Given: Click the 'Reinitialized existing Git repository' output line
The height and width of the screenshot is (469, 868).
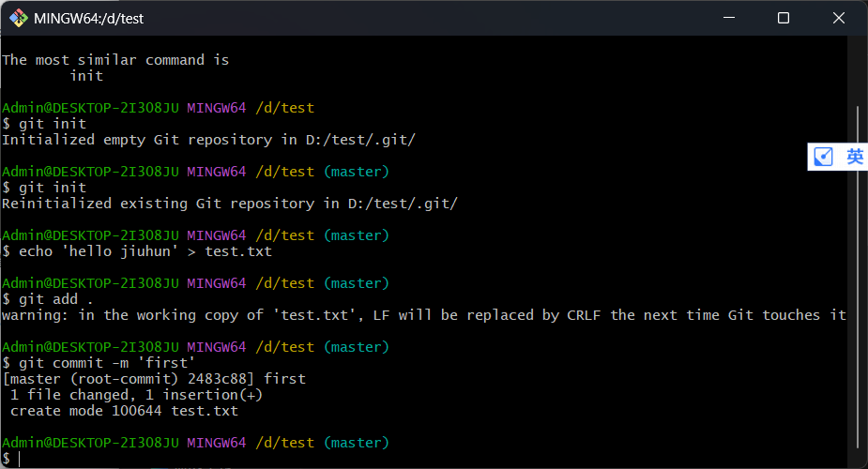Looking at the screenshot, I should point(230,204).
